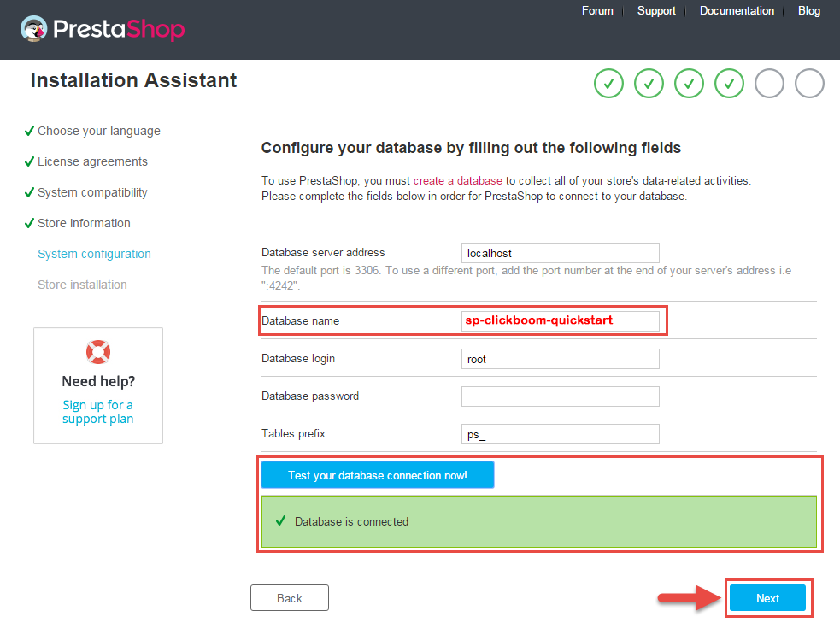840x640 pixels.
Task: Open the Documentation header link
Action: [x=737, y=11]
